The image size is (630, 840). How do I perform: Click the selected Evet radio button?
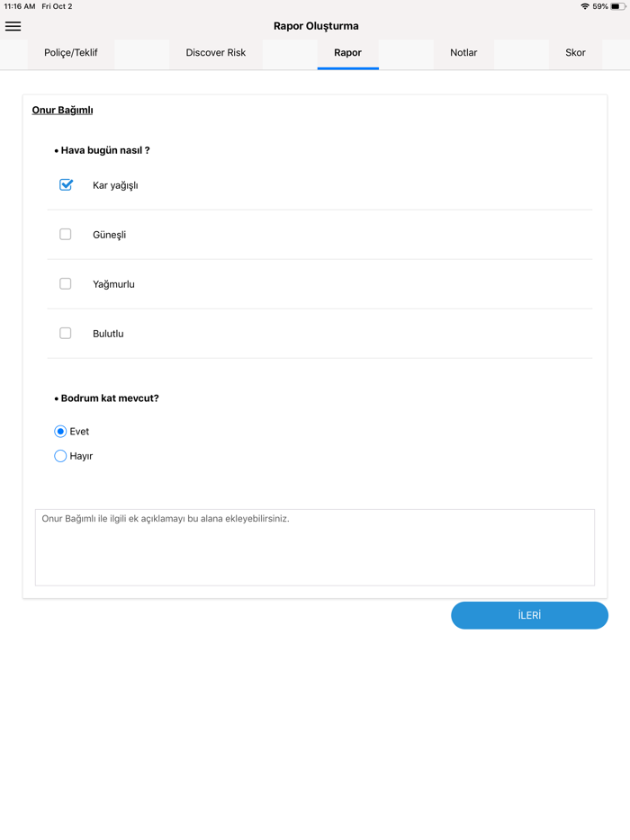[x=59, y=431]
